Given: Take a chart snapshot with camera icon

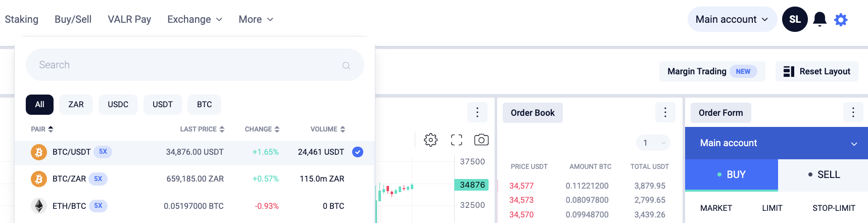Looking at the screenshot, I should [481, 140].
